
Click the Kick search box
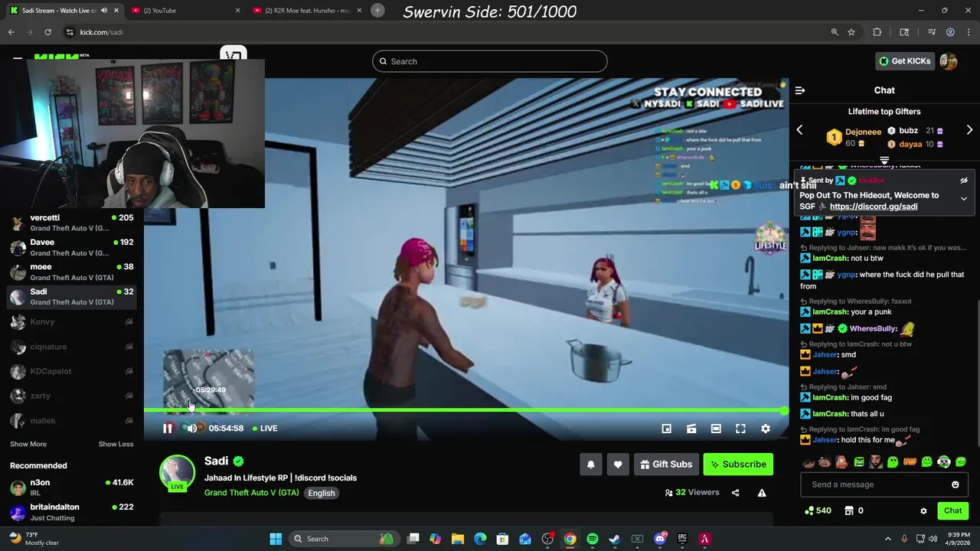[x=490, y=61]
